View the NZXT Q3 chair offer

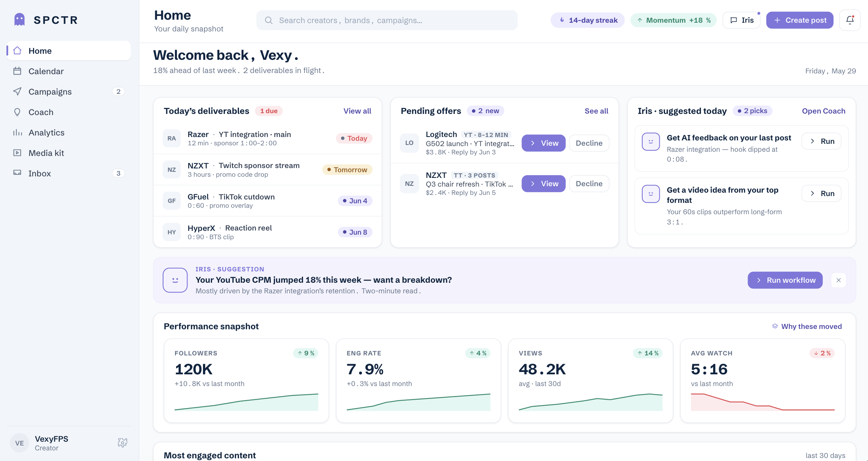(543, 184)
